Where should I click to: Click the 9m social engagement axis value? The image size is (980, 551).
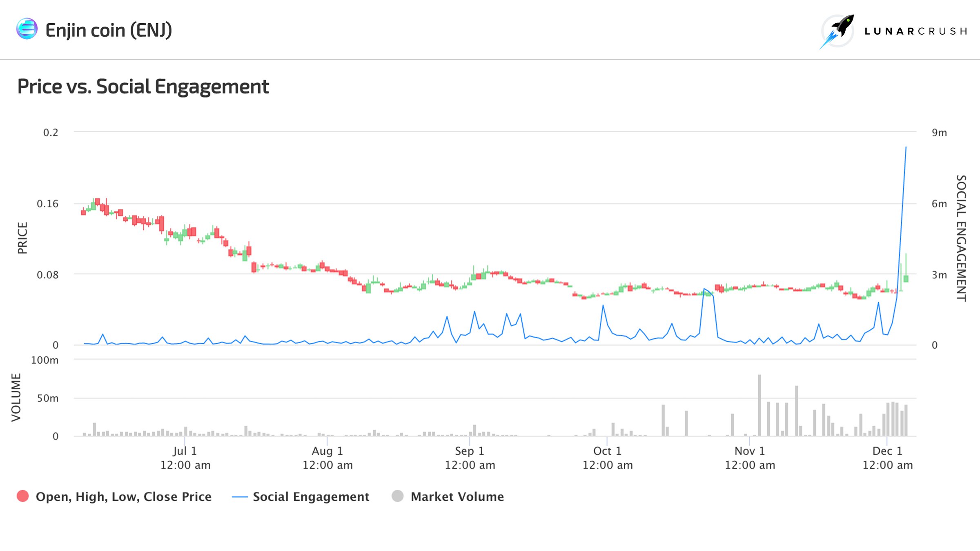pyautogui.click(x=939, y=132)
